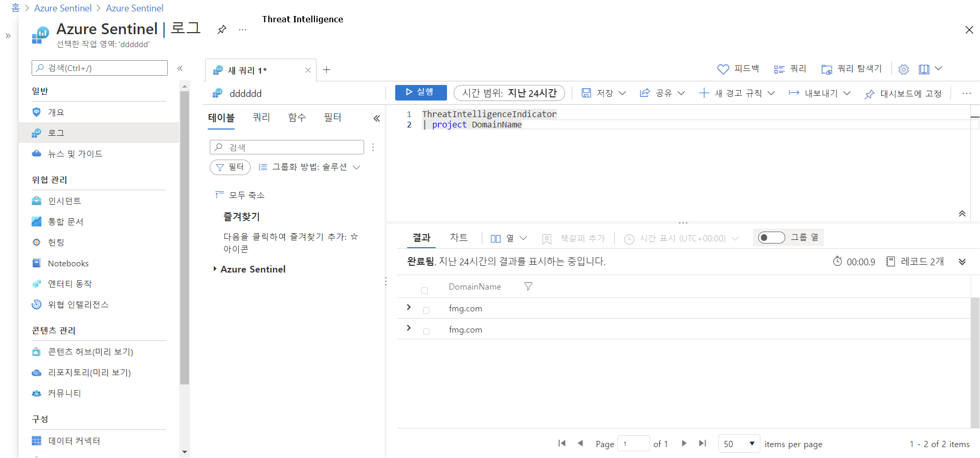This screenshot has width=980, height=458.
Task: Select the 로그 logs menu item
Action: point(99,133)
